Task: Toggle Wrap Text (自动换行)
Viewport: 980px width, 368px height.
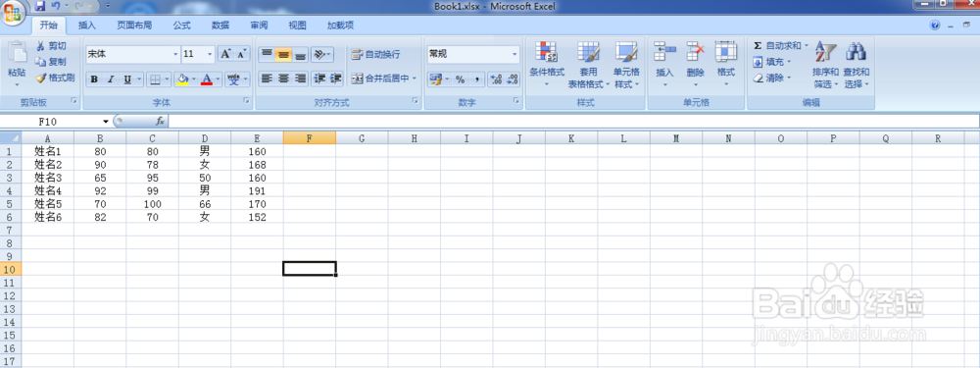Action: [x=375, y=54]
